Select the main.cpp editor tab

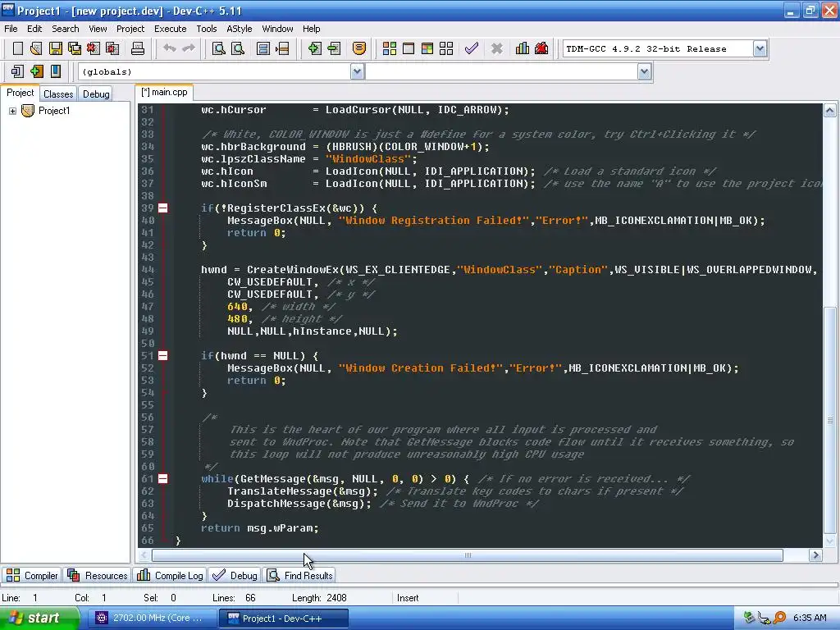pyautogui.click(x=164, y=92)
